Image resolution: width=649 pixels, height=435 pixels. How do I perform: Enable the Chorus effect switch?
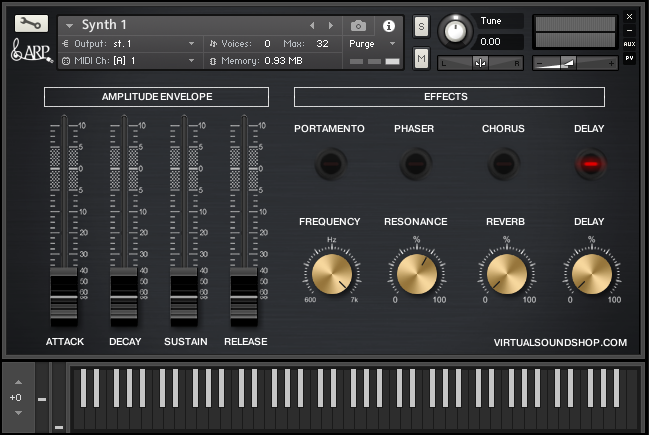(502, 163)
